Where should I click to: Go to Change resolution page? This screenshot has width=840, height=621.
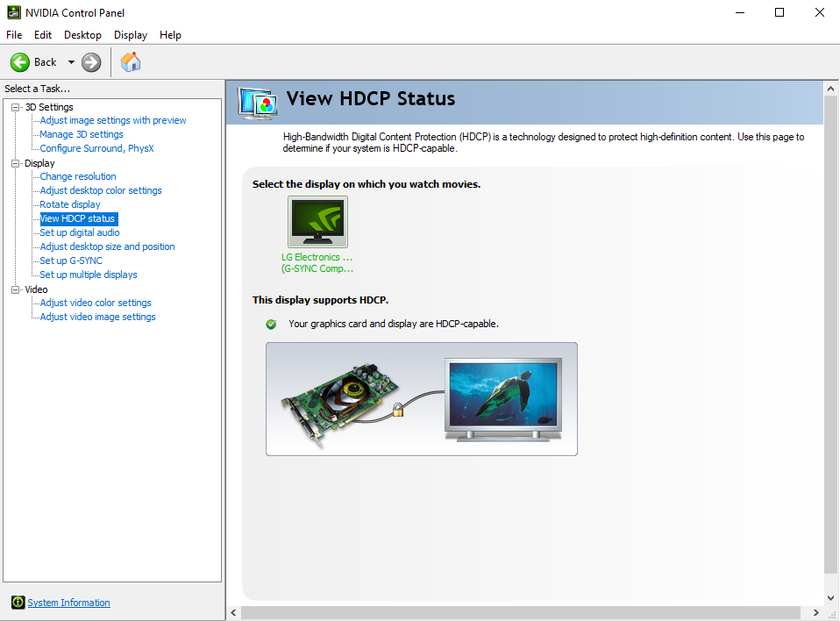click(x=78, y=176)
